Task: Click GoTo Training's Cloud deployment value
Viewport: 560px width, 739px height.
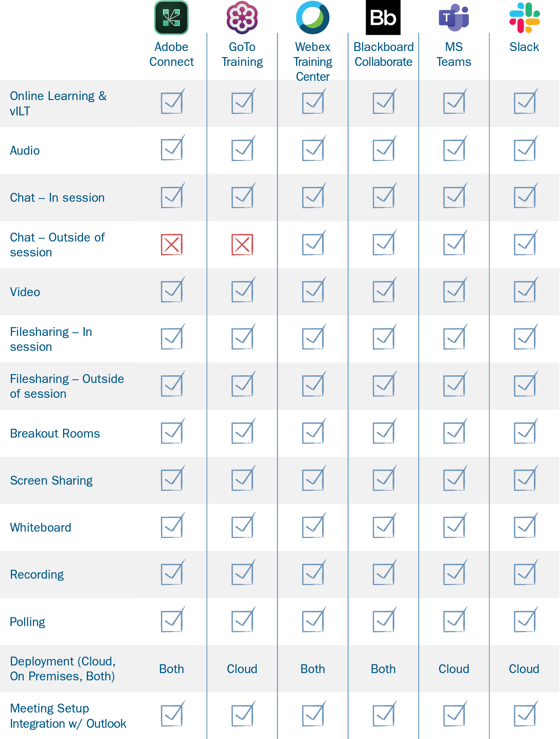Action: pyautogui.click(x=242, y=669)
